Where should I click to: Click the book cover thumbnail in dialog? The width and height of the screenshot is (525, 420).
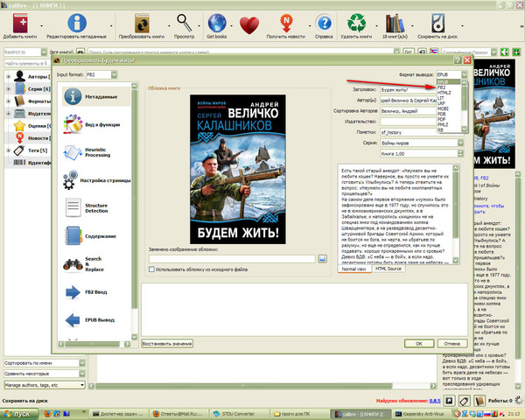[238, 169]
